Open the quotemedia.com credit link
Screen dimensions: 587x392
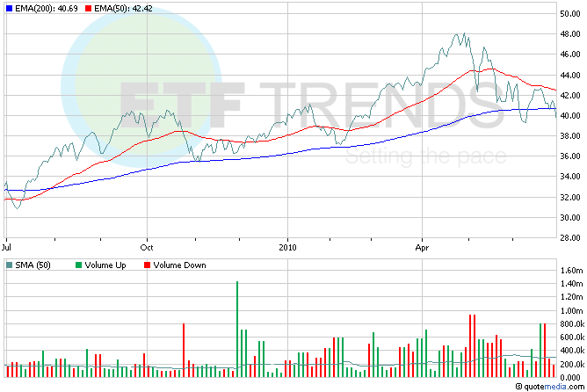tap(550, 387)
